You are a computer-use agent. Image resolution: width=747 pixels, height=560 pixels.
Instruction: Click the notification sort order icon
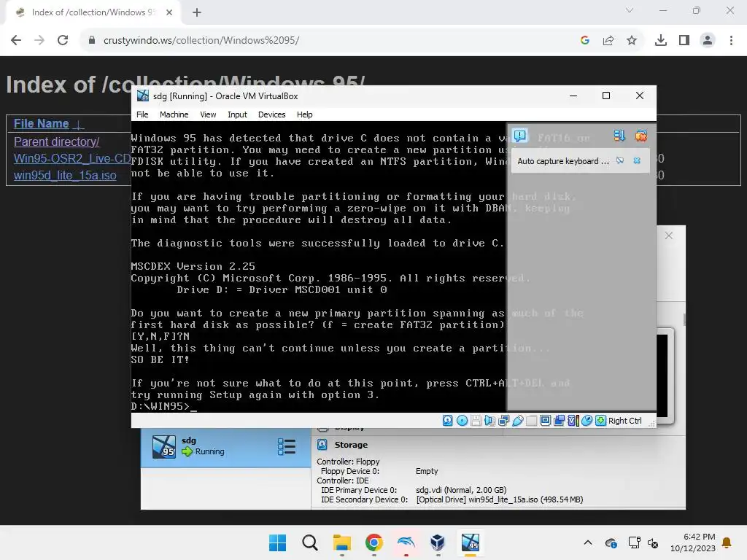point(619,136)
